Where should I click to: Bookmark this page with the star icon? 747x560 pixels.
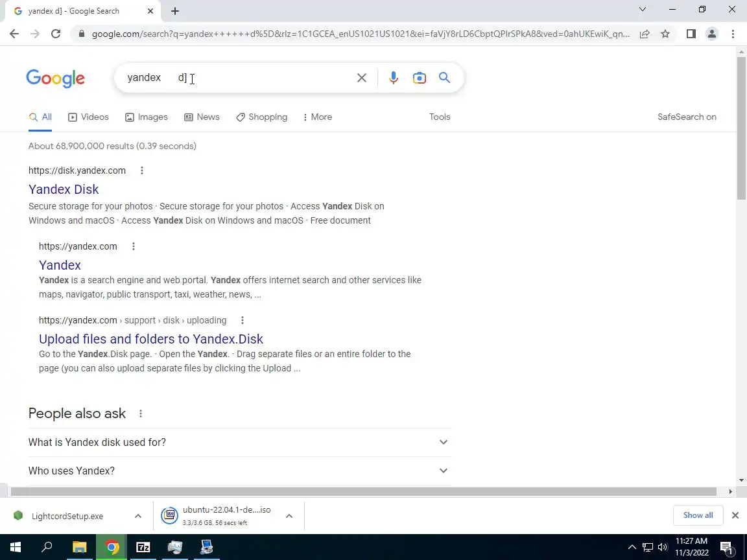[665, 34]
